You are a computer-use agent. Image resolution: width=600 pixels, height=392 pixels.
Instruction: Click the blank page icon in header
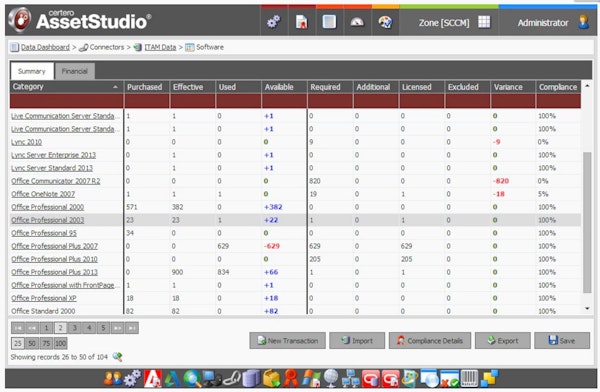point(329,22)
